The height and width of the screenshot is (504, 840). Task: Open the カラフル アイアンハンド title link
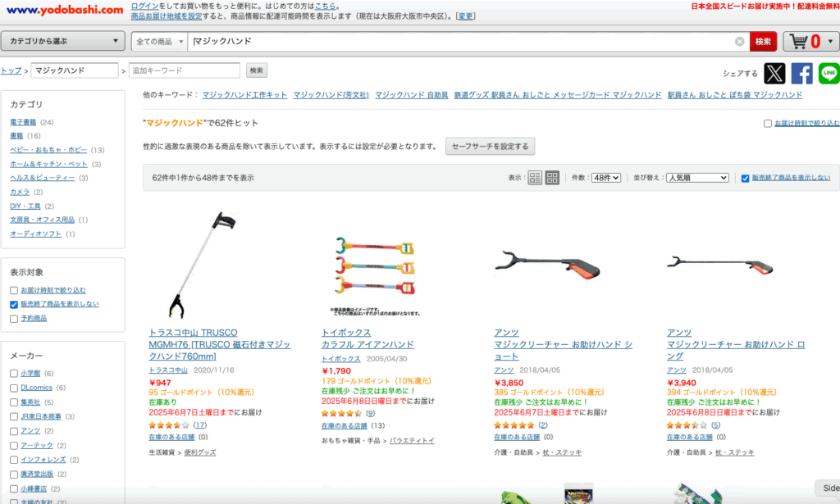tap(367, 344)
